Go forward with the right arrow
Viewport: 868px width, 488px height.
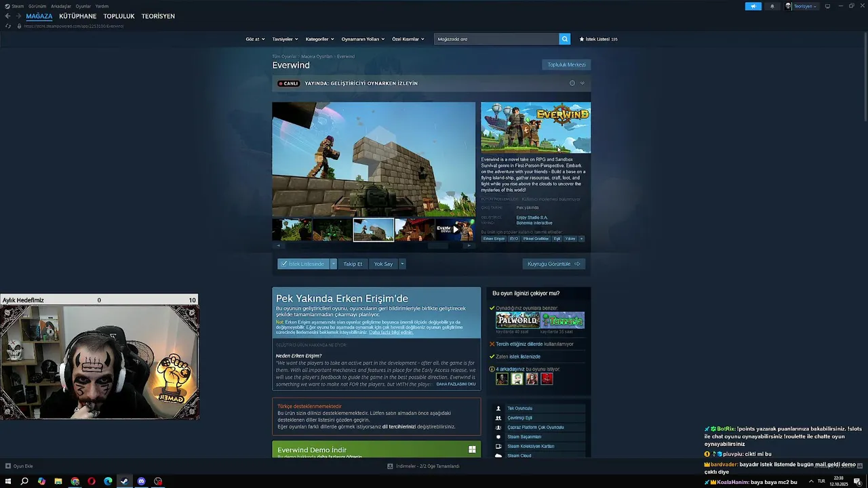click(x=18, y=16)
